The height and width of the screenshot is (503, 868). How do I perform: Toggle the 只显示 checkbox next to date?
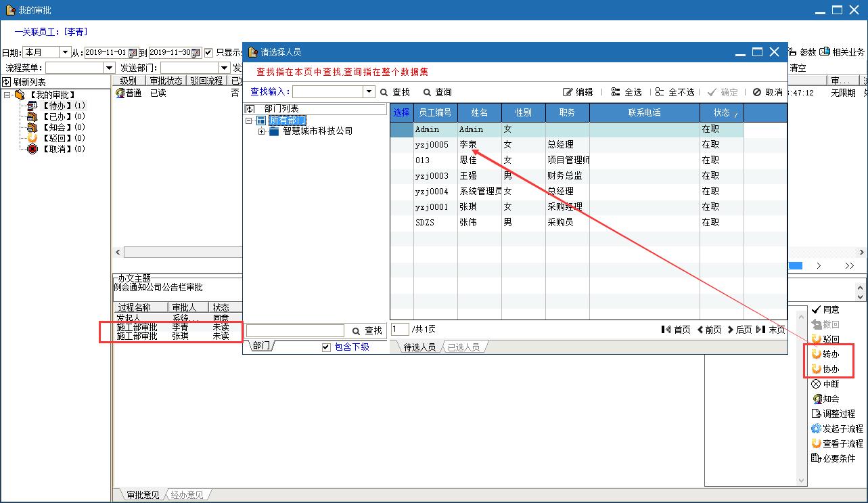tap(208, 53)
